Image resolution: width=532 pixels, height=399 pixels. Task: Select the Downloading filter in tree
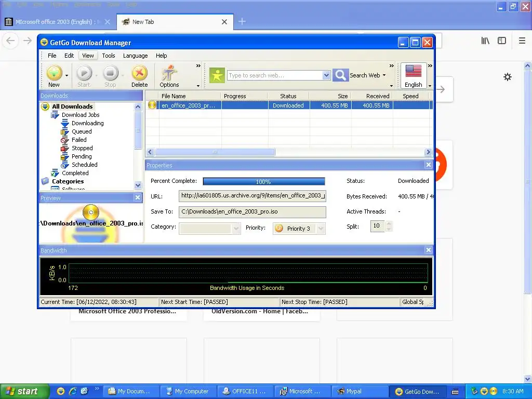click(87, 123)
